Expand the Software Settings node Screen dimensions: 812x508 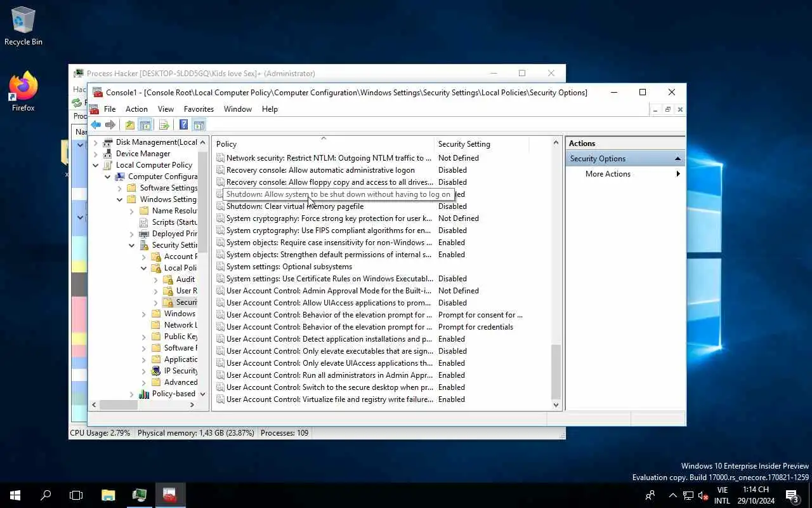tap(120, 188)
